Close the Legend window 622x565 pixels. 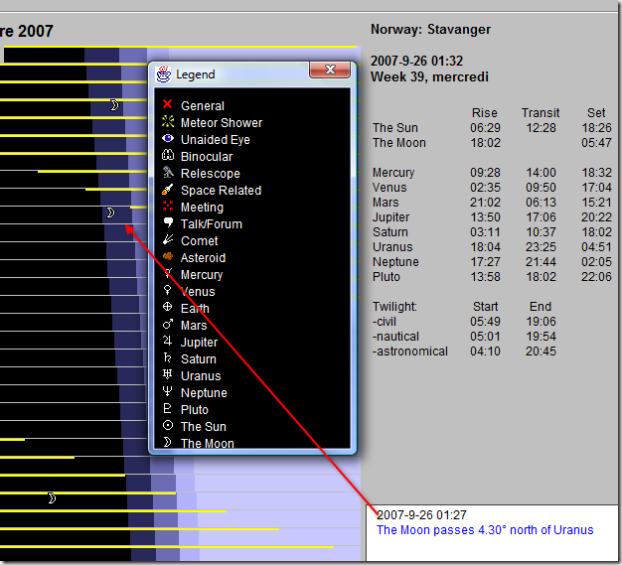click(329, 72)
